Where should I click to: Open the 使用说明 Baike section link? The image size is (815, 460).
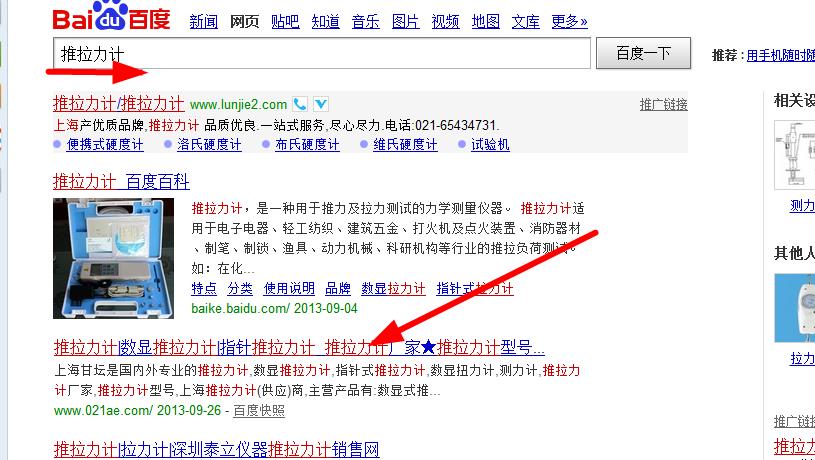[x=289, y=288]
